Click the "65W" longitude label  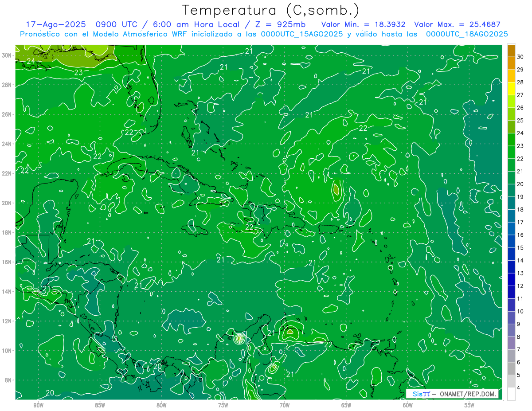[346, 405]
